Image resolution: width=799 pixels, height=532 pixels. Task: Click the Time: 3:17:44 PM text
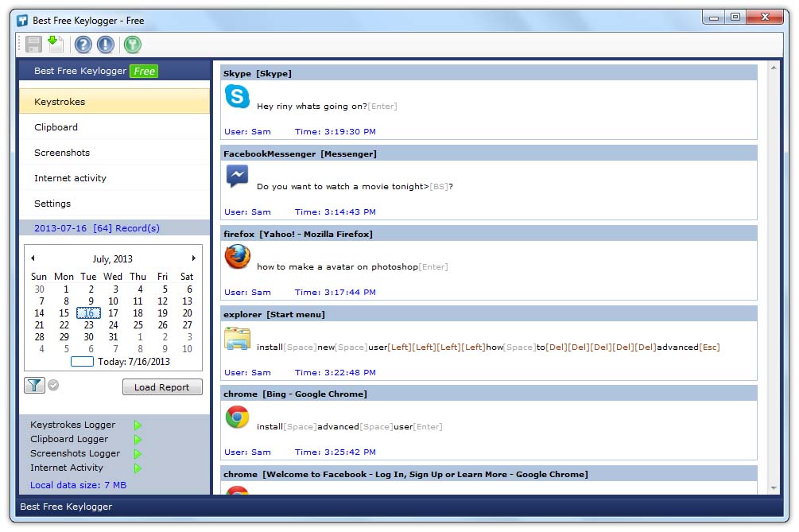[x=336, y=293]
